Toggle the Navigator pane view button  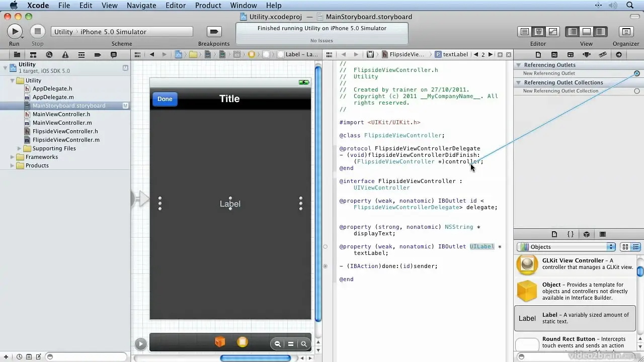pyautogui.click(x=573, y=31)
